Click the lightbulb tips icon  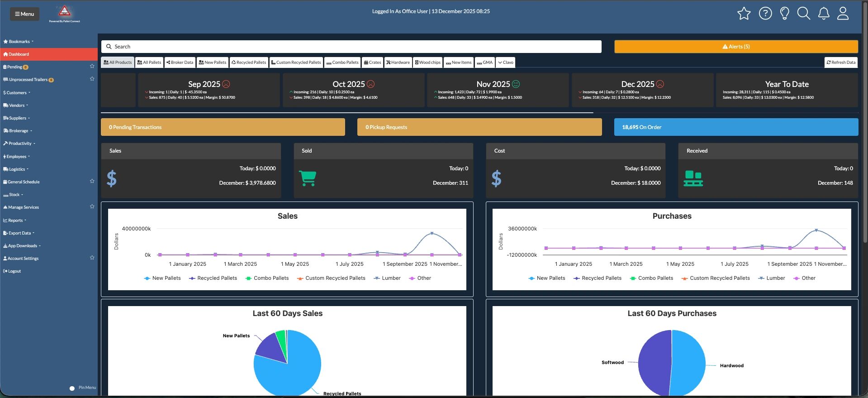coord(784,14)
